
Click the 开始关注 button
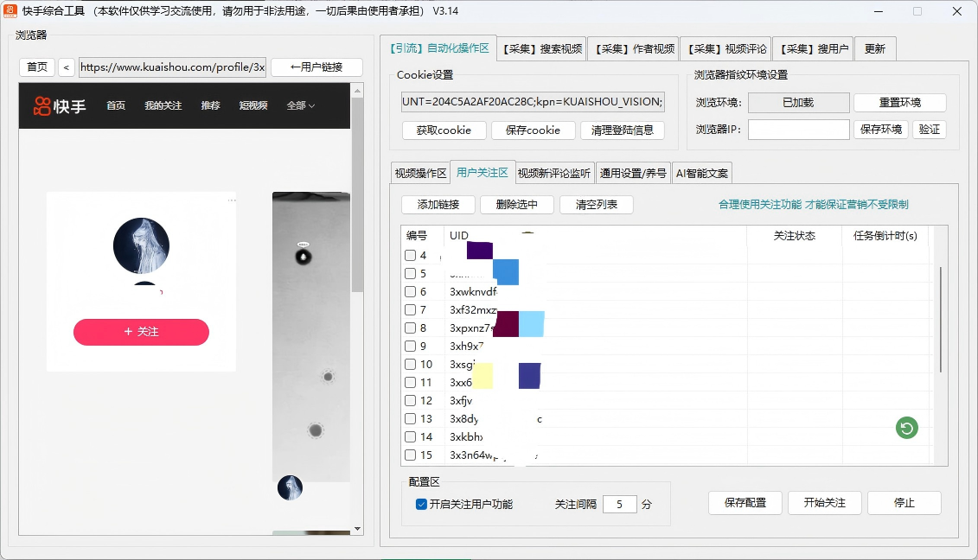pos(825,503)
